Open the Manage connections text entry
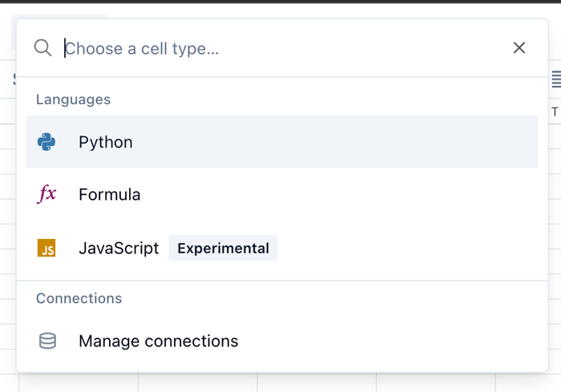This screenshot has width=561, height=392. (x=159, y=341)
